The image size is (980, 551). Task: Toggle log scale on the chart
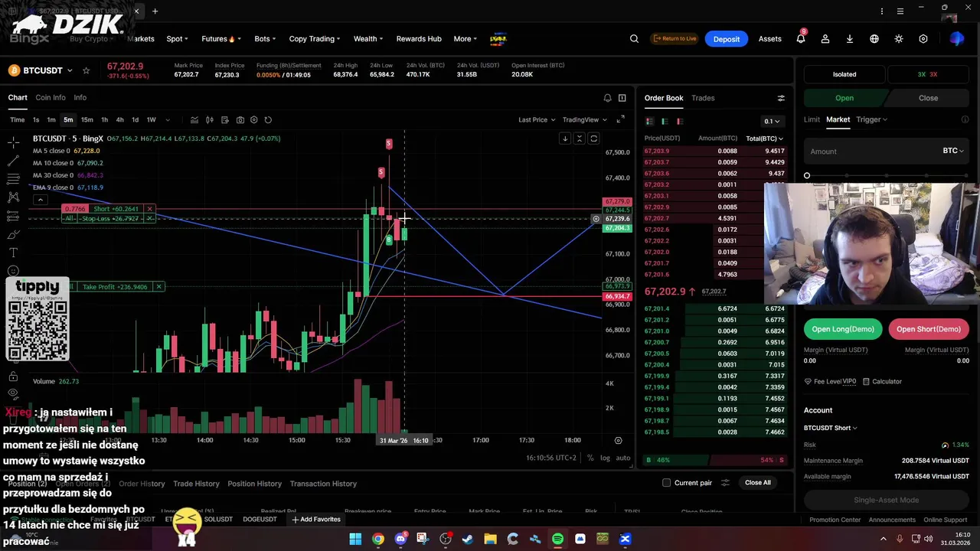[x=605, y=458]
